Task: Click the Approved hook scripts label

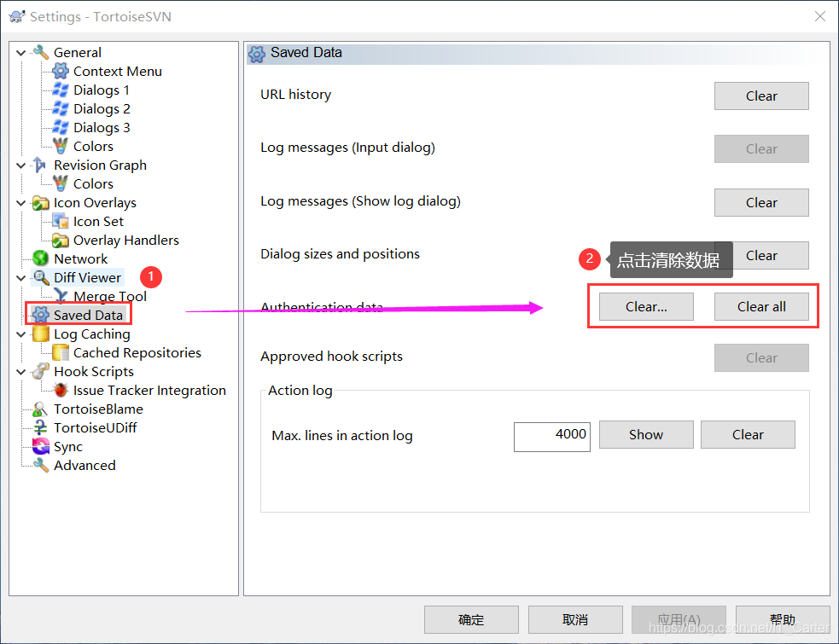Action: pos(331,357)
